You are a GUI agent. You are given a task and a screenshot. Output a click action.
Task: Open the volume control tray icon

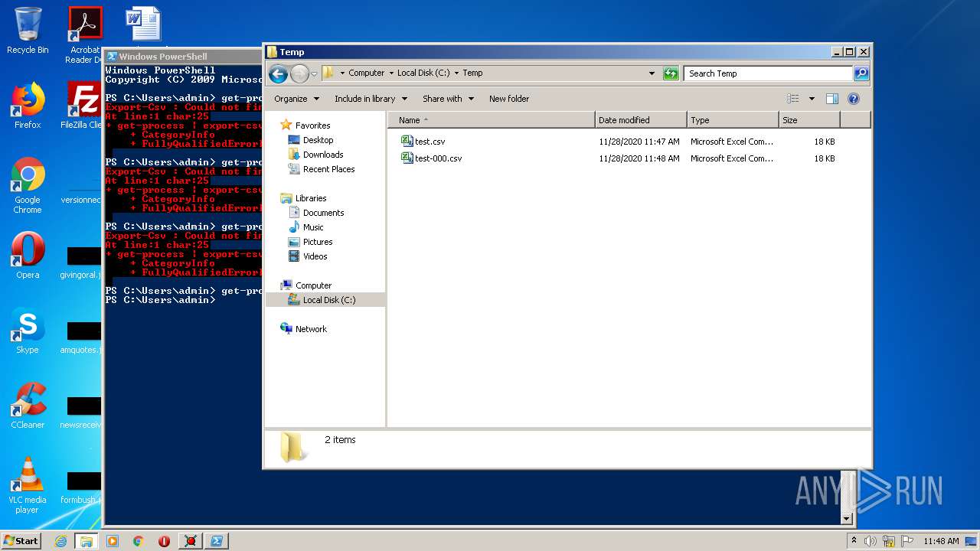tap(871, 541)
